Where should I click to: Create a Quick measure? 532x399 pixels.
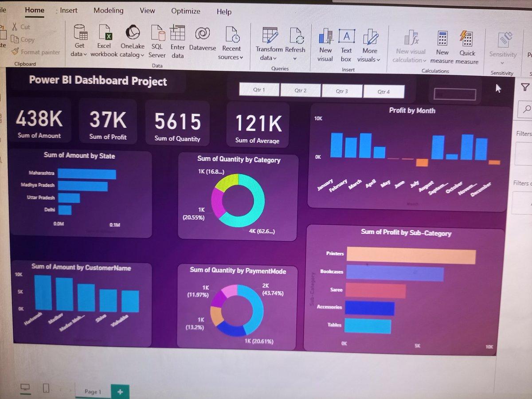466,39
